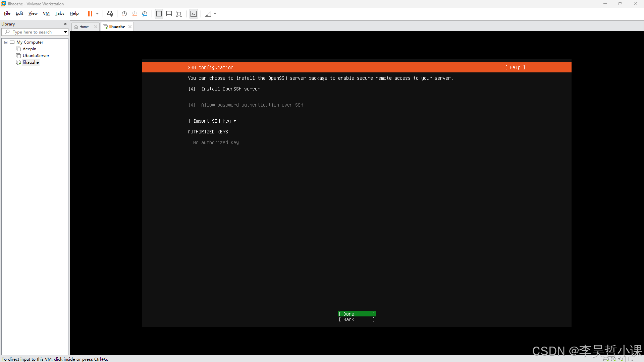Click the CD/DVD drive status icon
Screen dimensions: 644x362
point(613,359)
